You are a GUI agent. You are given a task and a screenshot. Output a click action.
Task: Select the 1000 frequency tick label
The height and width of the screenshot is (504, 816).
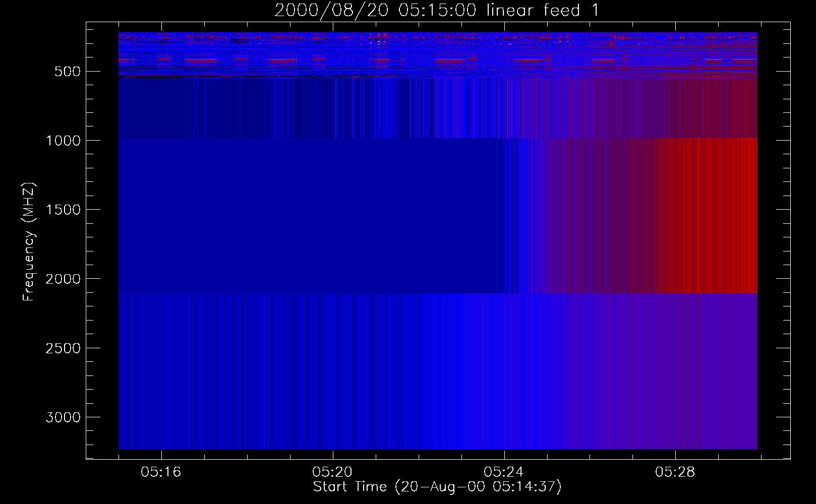click(63, 141)
